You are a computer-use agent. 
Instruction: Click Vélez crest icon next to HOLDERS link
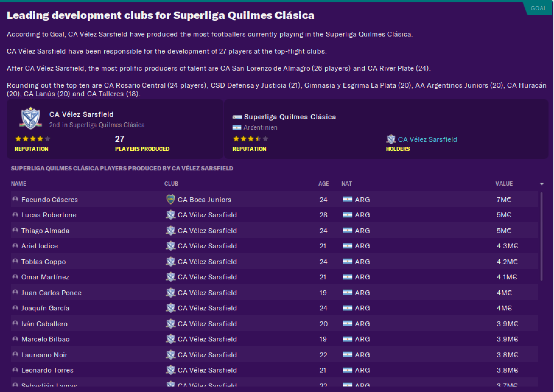point(391,139)
